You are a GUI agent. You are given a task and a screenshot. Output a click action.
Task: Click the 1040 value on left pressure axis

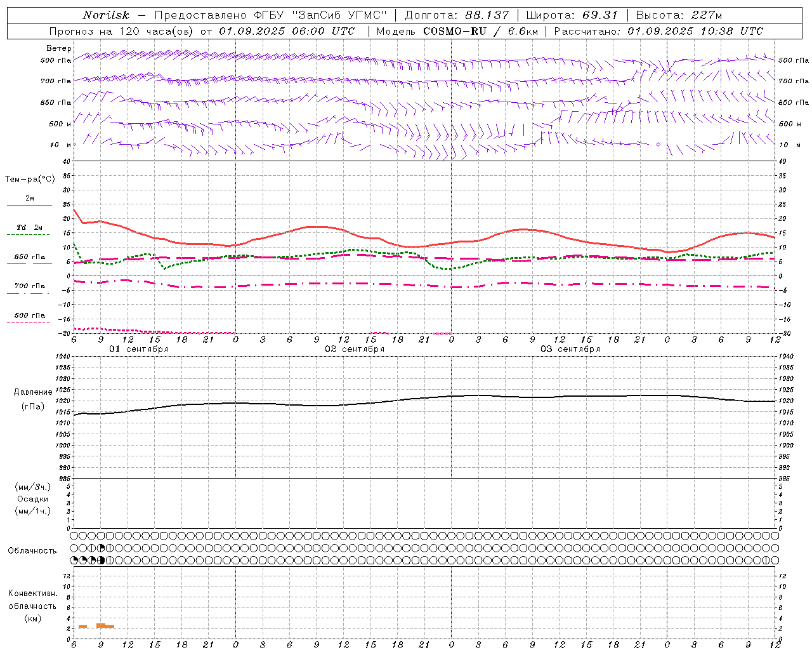pyautogui.click(x=63, y=357)
